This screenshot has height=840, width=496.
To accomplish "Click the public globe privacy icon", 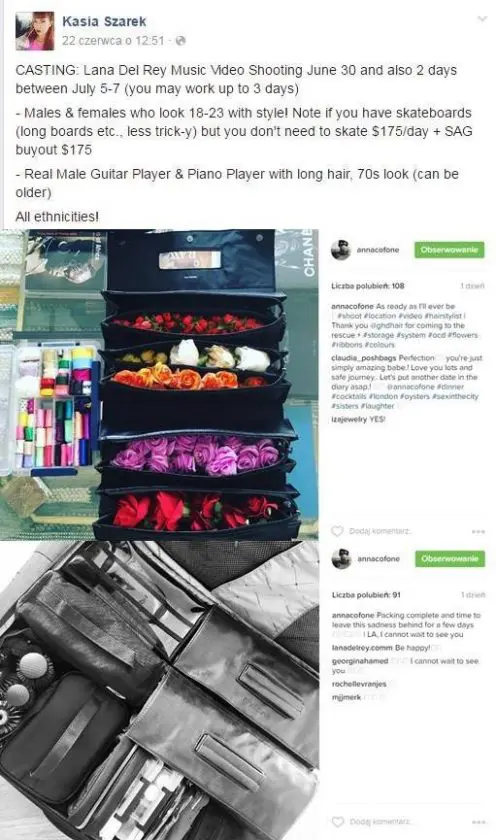I will (181, 41).
